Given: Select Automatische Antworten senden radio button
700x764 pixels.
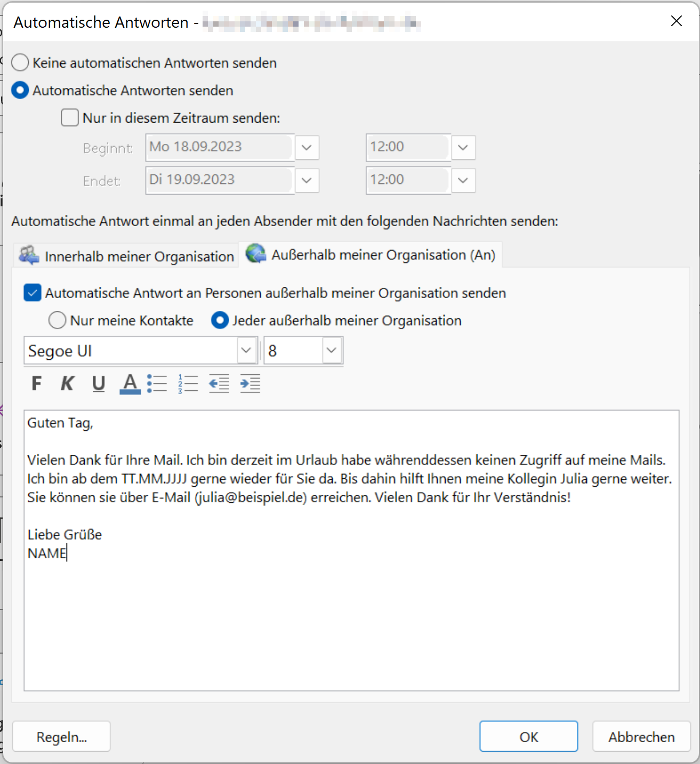Looking at the screenshot, I should tap(20, 90).
